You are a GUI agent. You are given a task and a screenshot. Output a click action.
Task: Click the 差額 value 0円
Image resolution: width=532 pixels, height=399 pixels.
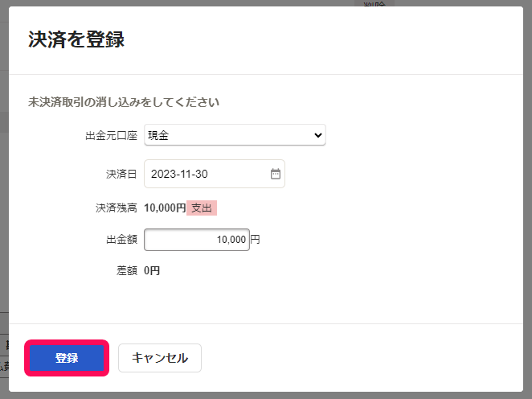click(152, 270)
